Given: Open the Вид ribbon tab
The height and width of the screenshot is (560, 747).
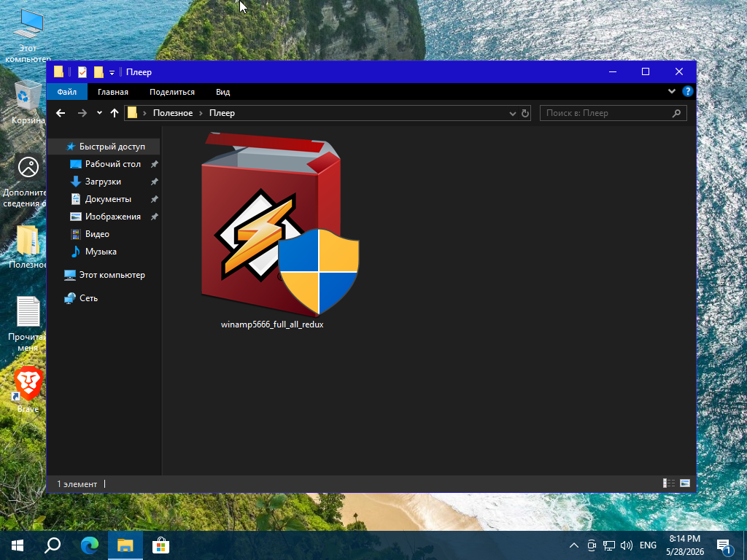Looking at the screenshot, I should click(222, 92).
